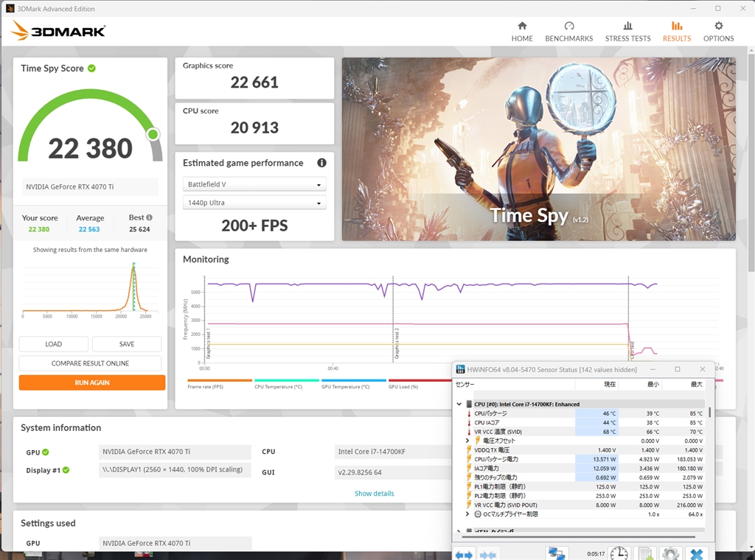Click the orange RUN AGAIN button
Image resolution: width=755 pixels, height=560 pixels.
pos(92,382)
